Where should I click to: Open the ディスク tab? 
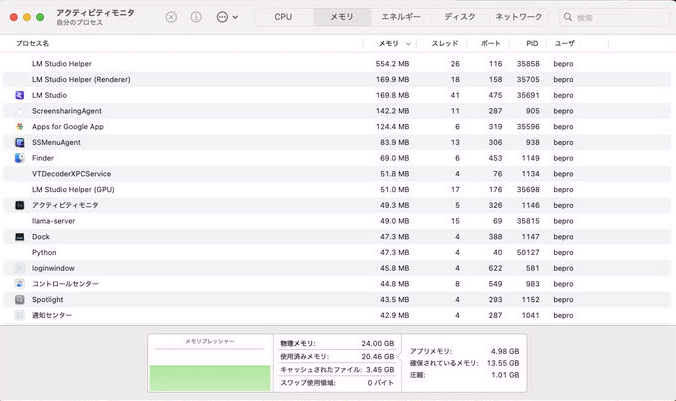[x=460, y=17]
